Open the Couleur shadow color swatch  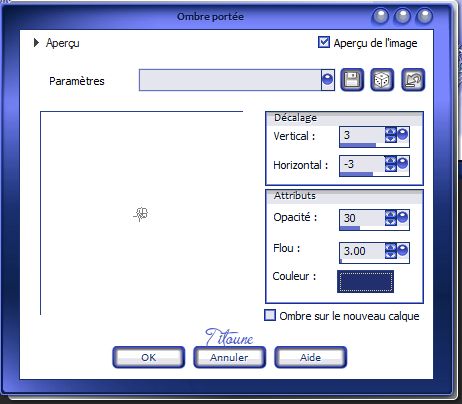click(365, 282)
